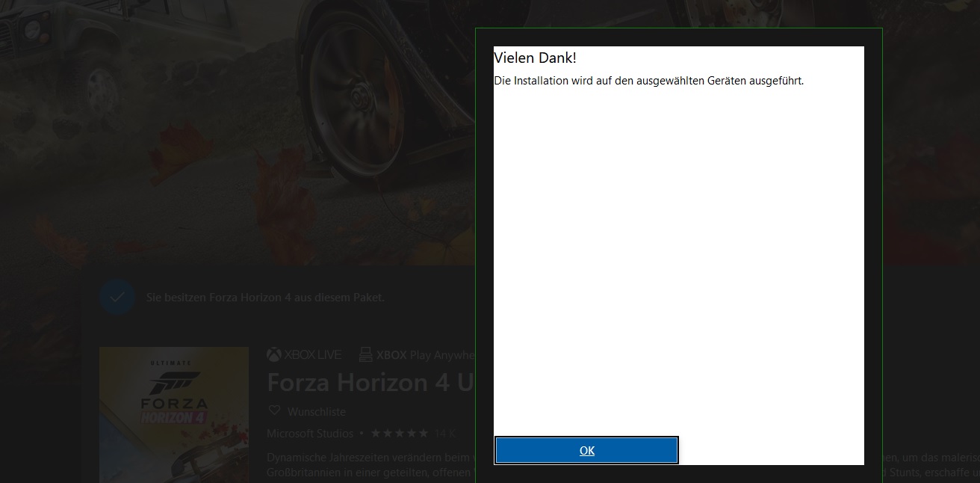Open the Wunschliste link
Viewport: 980px width, 483px height.
(316, 411)
